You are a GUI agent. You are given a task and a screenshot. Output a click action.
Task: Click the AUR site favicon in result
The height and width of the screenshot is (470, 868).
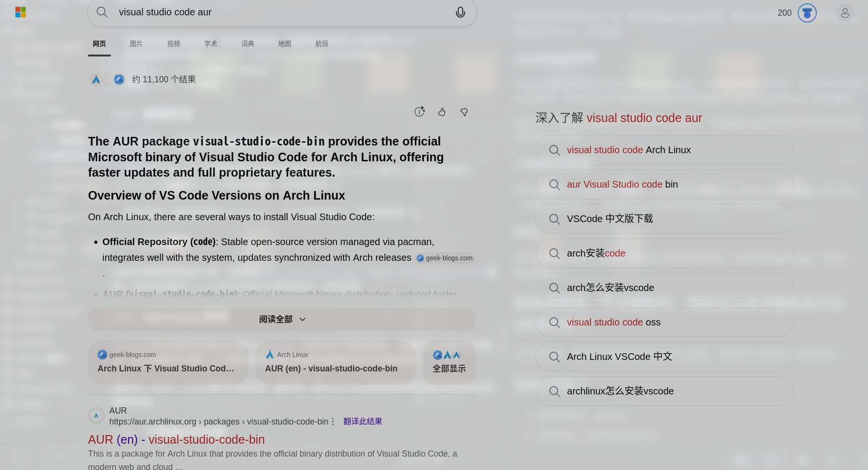point(96,415)
